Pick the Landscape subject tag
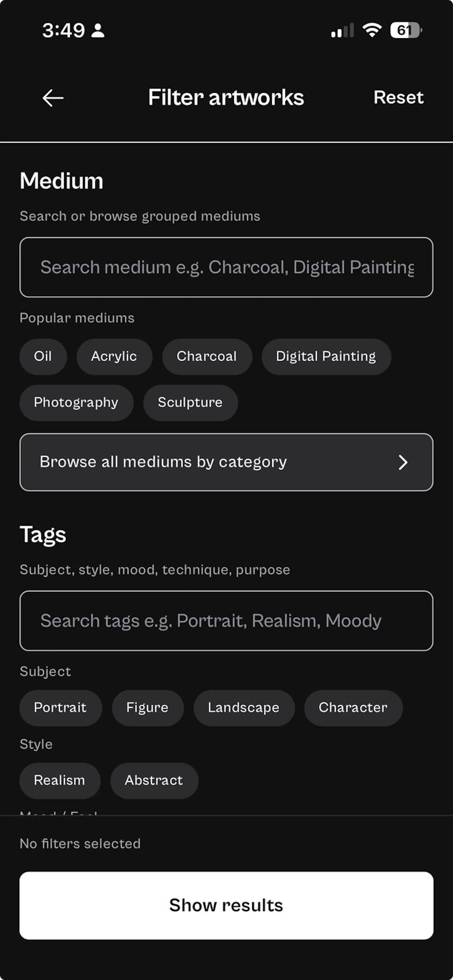Screen dimensions: 453x980 (244, 708)
